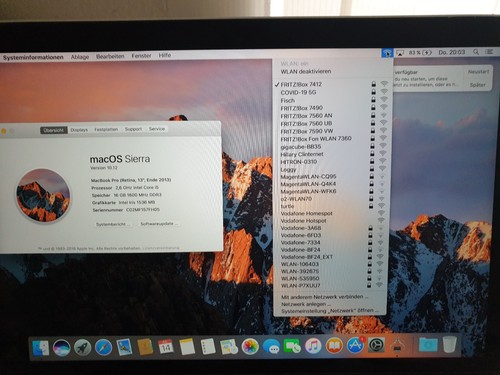Connect to WLAN-P7XUU7 network
Screen dimensions: 500x375
pyautogui.click(x=330, y=285)
